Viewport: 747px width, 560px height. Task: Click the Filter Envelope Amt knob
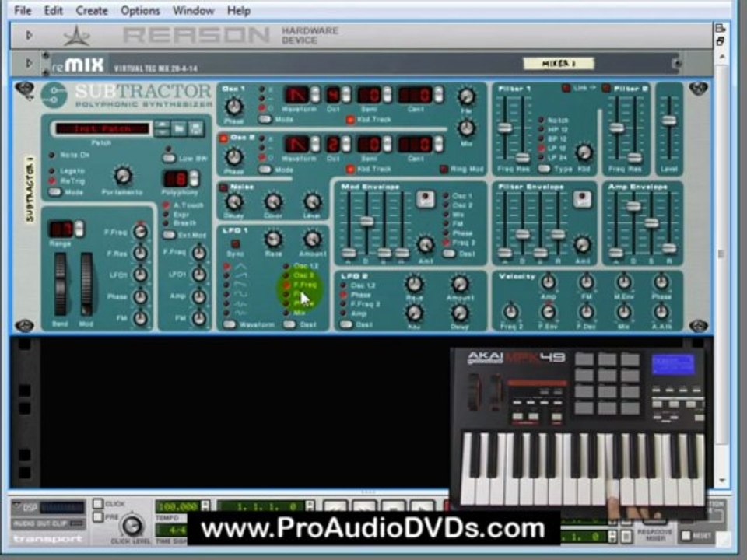[x=582, y=245]
